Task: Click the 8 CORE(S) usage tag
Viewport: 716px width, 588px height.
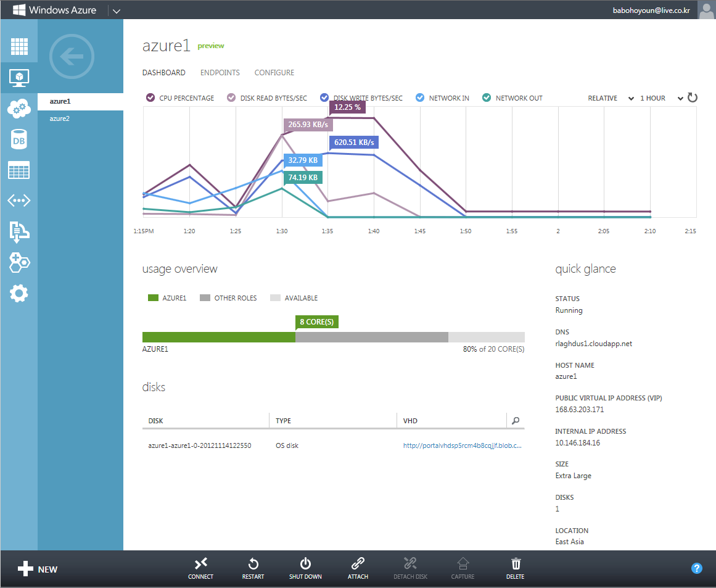Action: click(317, 321)
